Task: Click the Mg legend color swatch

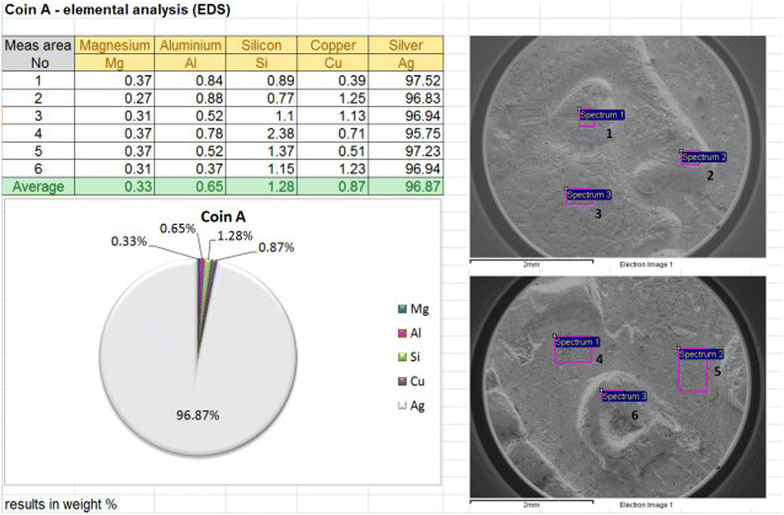Action: 402,309
